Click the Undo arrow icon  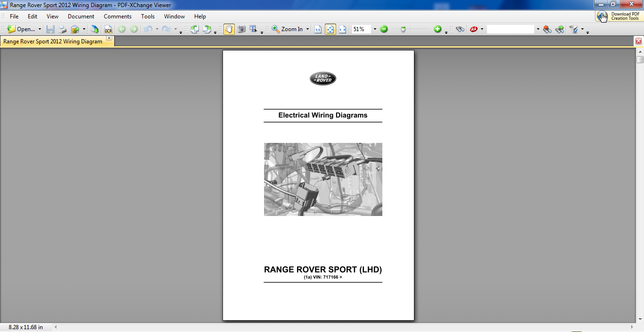click(148, 29)
